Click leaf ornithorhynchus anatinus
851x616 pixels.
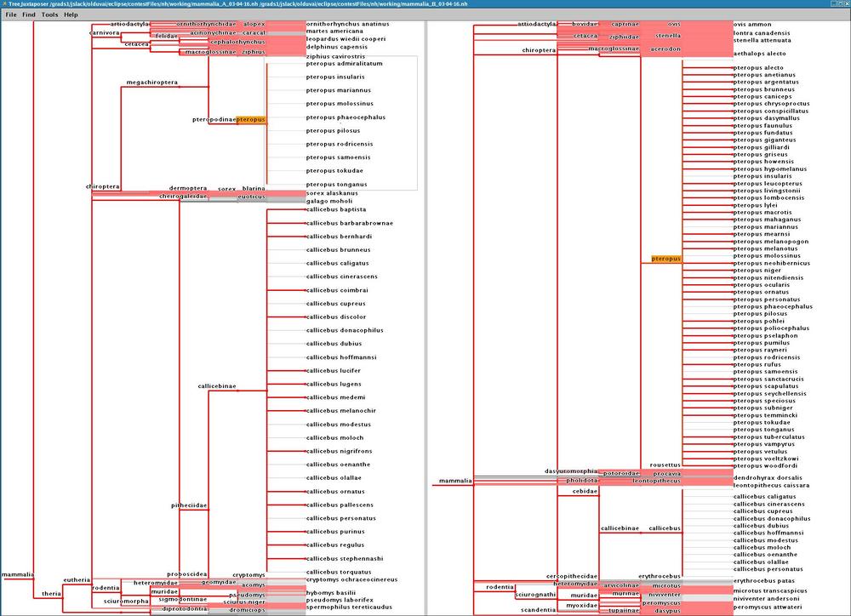(347, 25)
